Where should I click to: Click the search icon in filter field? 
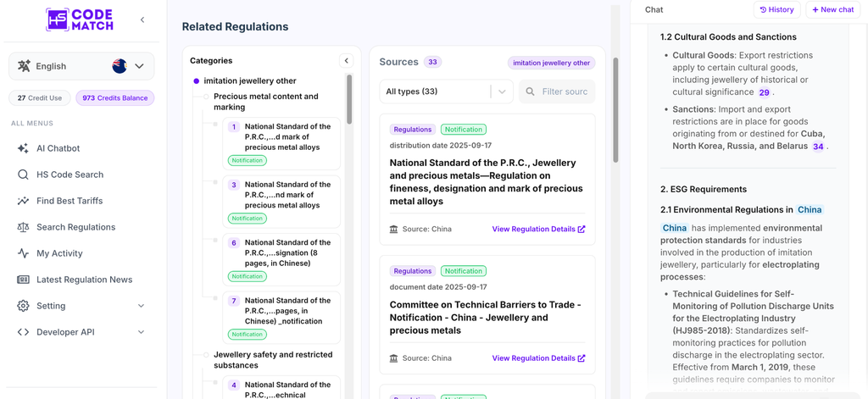coord(530,91)
